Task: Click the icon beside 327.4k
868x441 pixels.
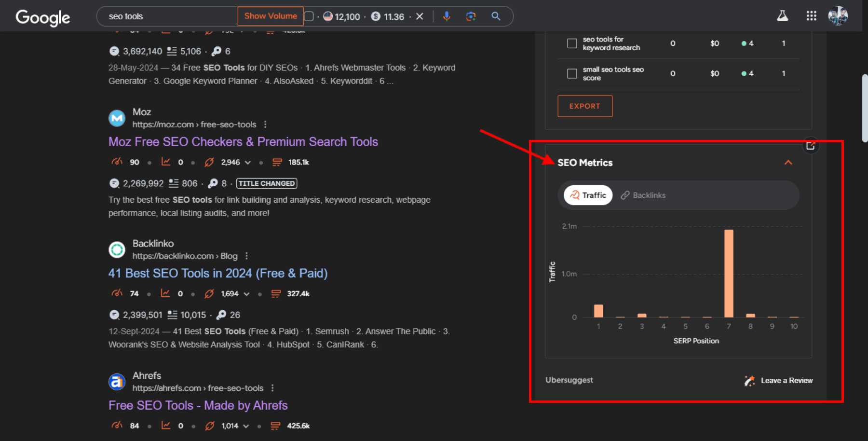Action: tap(276, 293)
